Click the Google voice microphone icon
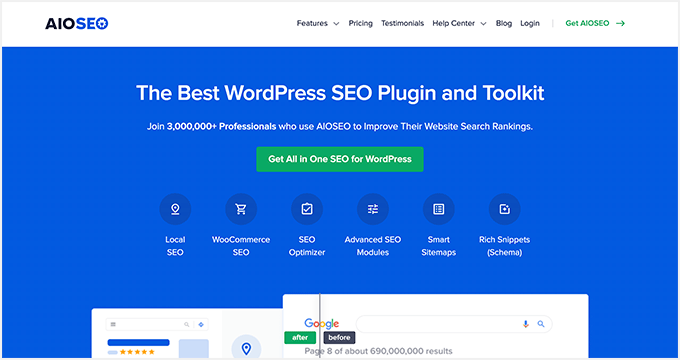This screenshot has height=360, width=680. pyautogui.click(x=526, y=324)
